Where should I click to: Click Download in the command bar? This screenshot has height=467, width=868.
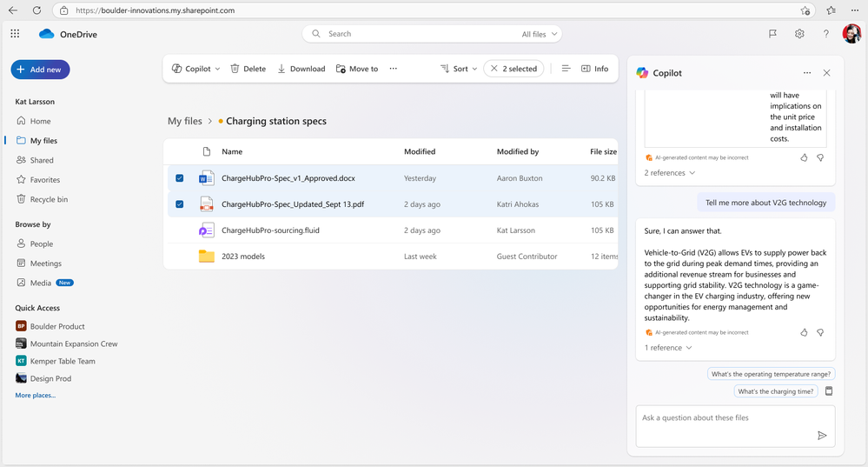click(301, 69)
